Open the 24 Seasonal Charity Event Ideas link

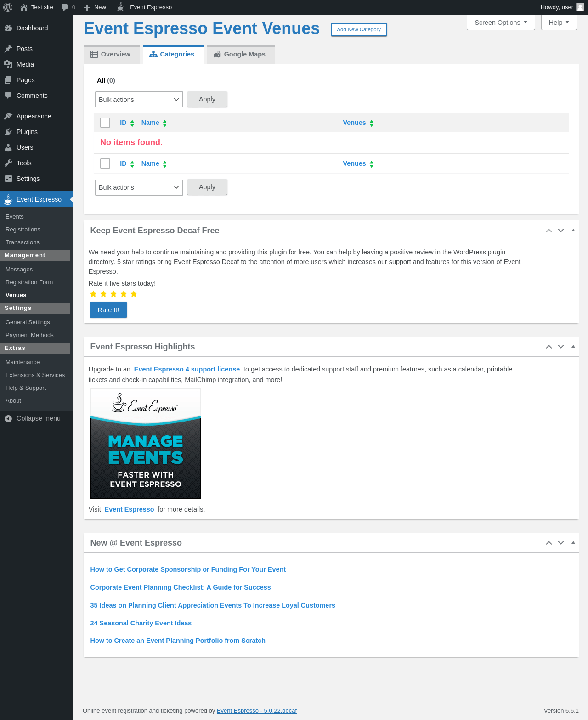(141, 623)
